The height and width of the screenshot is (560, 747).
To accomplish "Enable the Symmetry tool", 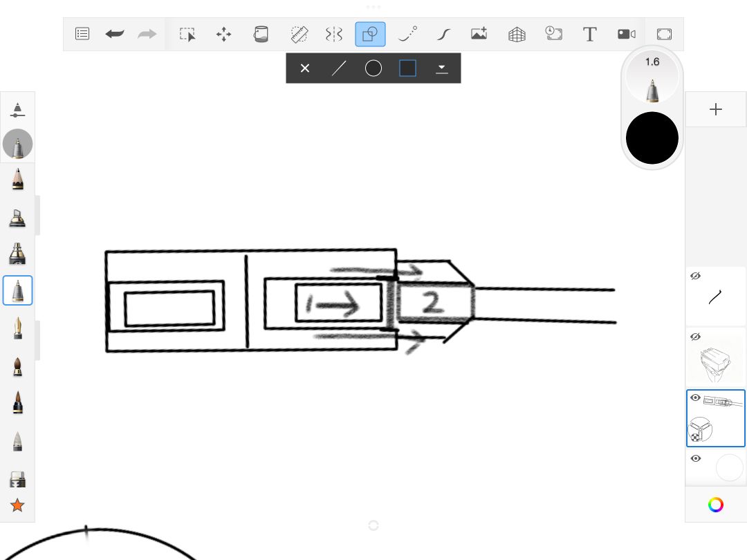I will (x=334, y=35).
